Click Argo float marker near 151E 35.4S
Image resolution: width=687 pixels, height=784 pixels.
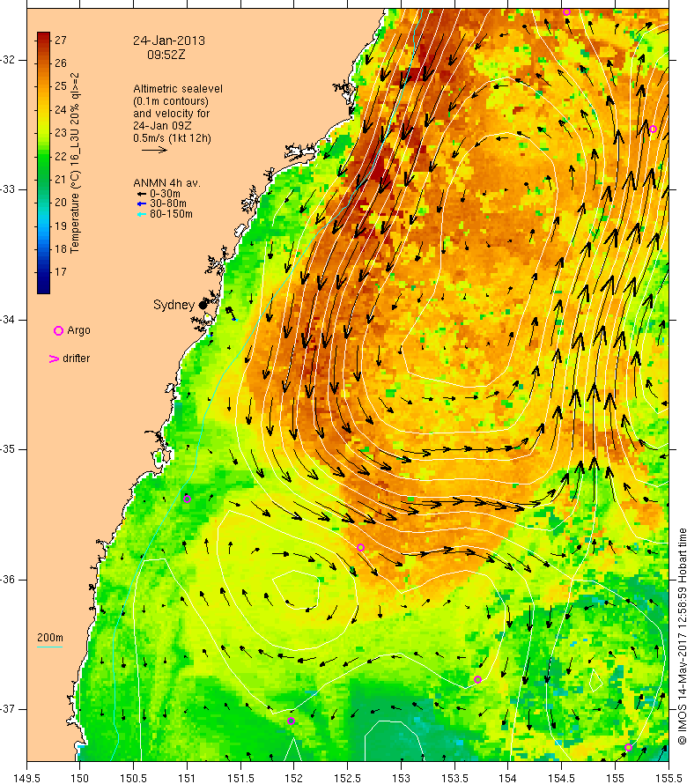coord(187,499)
